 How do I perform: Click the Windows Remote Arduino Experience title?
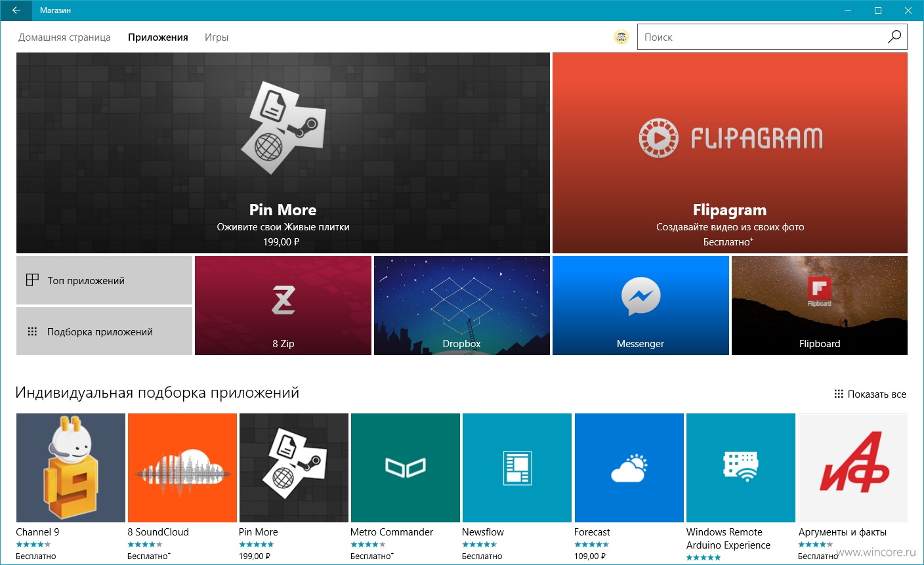[x=728, y=539]
